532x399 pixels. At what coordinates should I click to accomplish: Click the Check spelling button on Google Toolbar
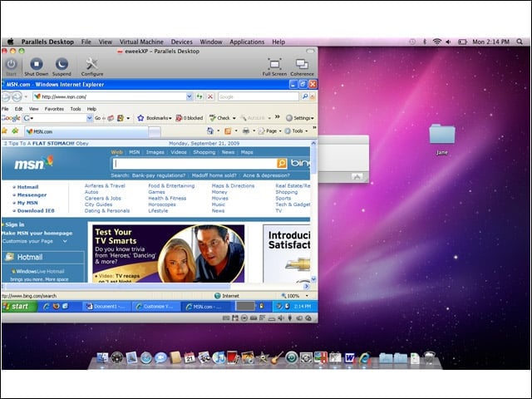pyautogui.click(x=219, y=118)
